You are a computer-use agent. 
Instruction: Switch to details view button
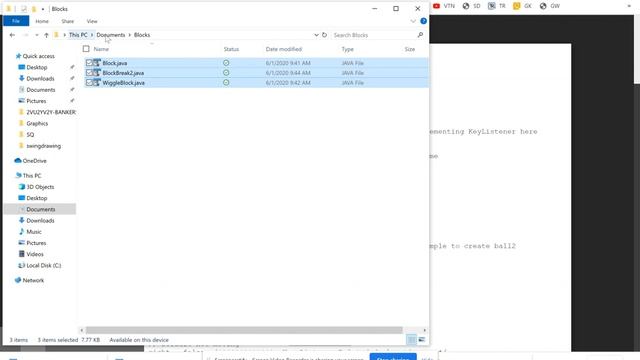pyautogui.click(x=411, y=340)
